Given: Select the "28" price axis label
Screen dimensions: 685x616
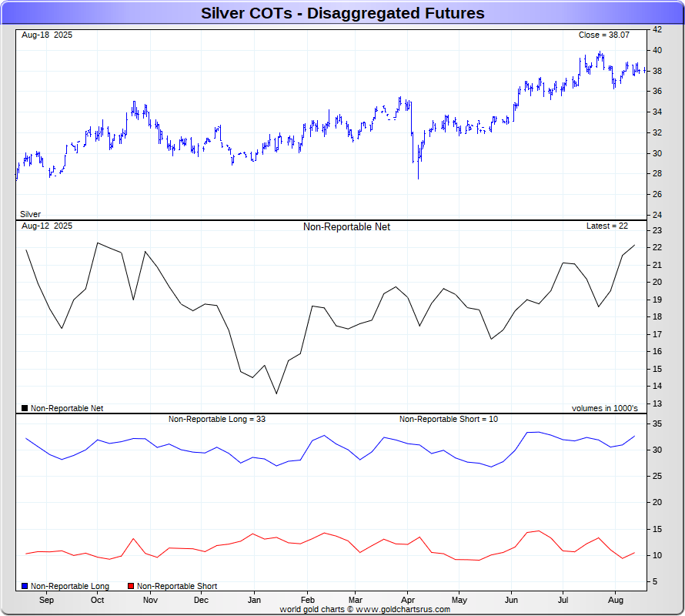Looking at the screenshot, I should point(657,173).
